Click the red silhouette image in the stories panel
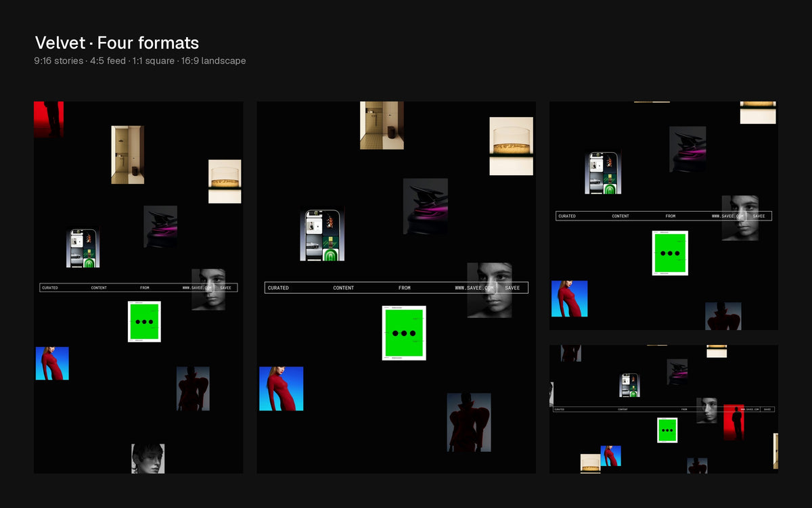Viewport: 812px width, 508px height. pyautogui.click(x=49, y=120)
